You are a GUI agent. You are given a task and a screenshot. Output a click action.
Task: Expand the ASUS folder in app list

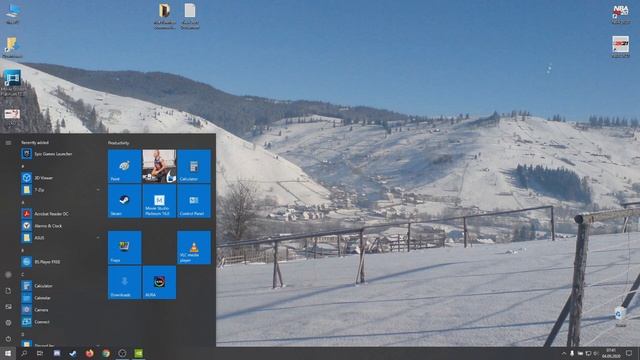[x=61, y=238]
